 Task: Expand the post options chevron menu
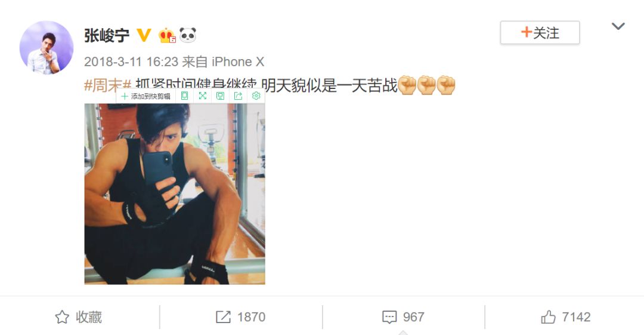(x=618, y=26)
